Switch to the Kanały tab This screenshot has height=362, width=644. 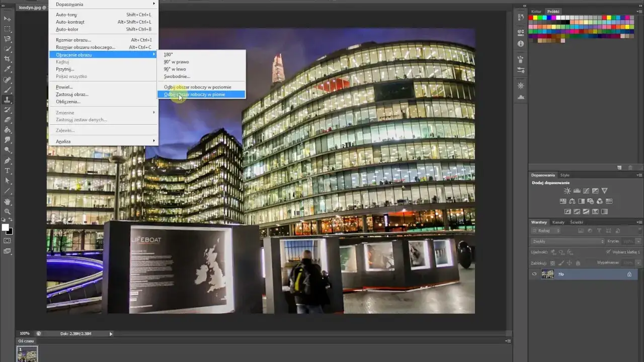coord(558,222)
